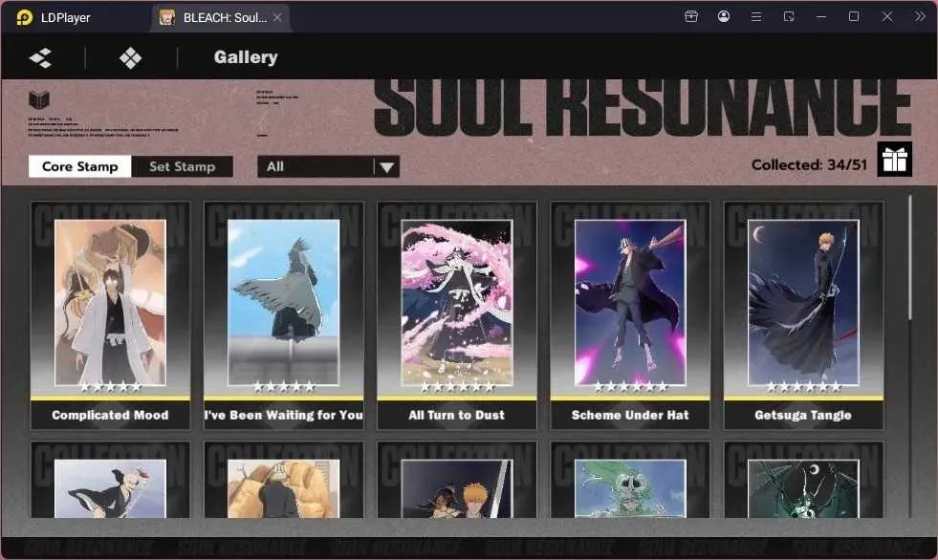Viewport: 938px width, 560px height.
Task: Open I've Been Waiting for You card art
Action: click(284, 303)
